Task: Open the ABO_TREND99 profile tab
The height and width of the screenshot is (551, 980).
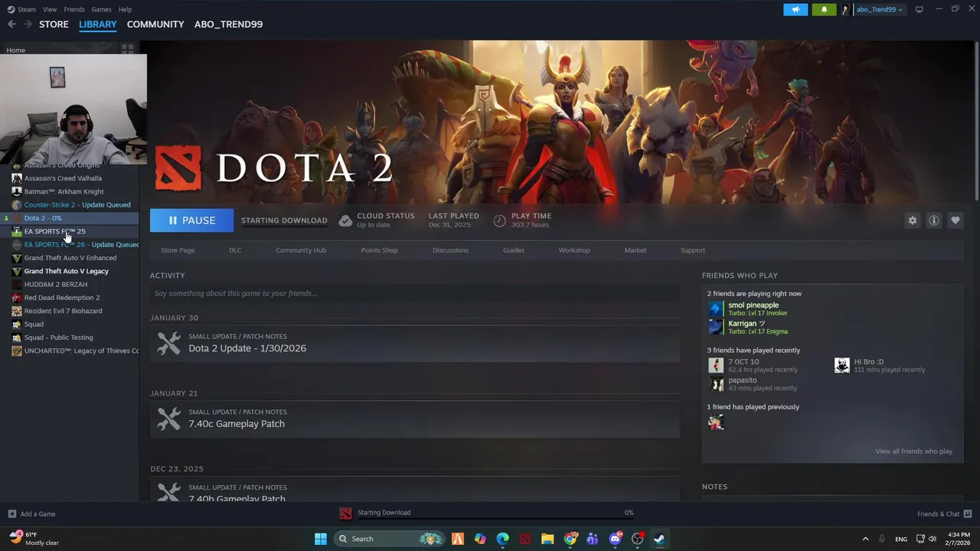Action: point(228,24)
